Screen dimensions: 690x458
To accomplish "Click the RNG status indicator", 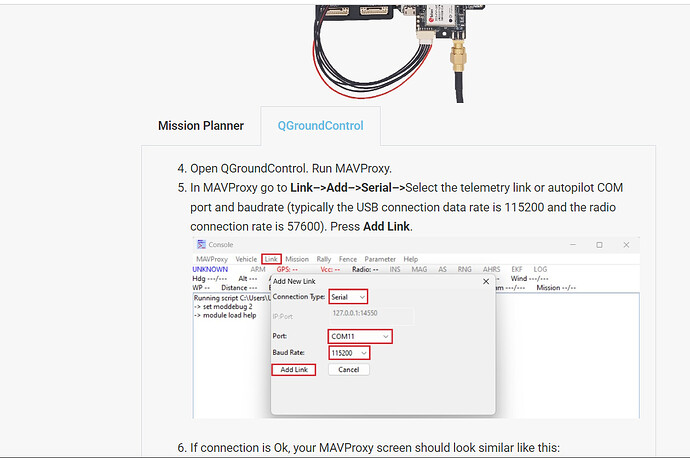I will pos(464,269).
